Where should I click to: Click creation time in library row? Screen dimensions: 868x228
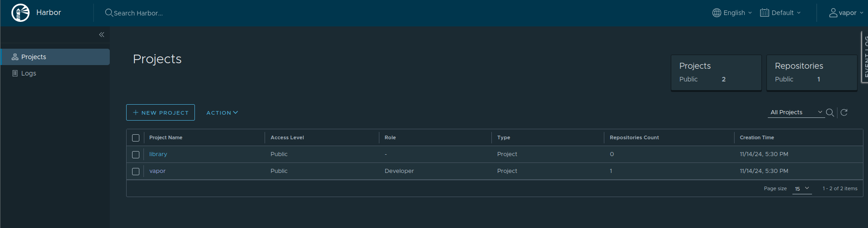[764, 154]
